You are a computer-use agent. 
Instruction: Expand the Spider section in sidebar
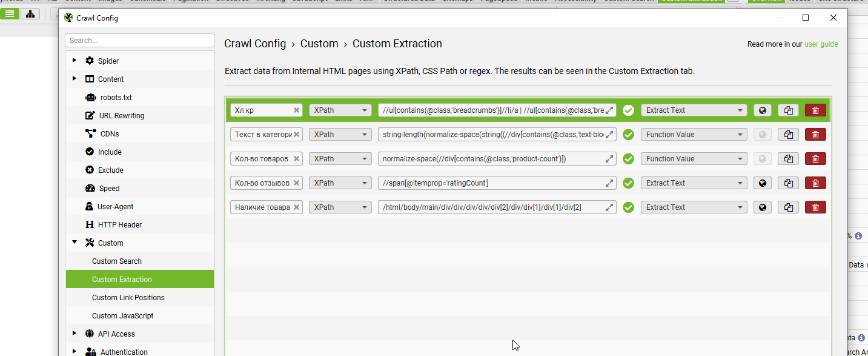coord(75,61)
